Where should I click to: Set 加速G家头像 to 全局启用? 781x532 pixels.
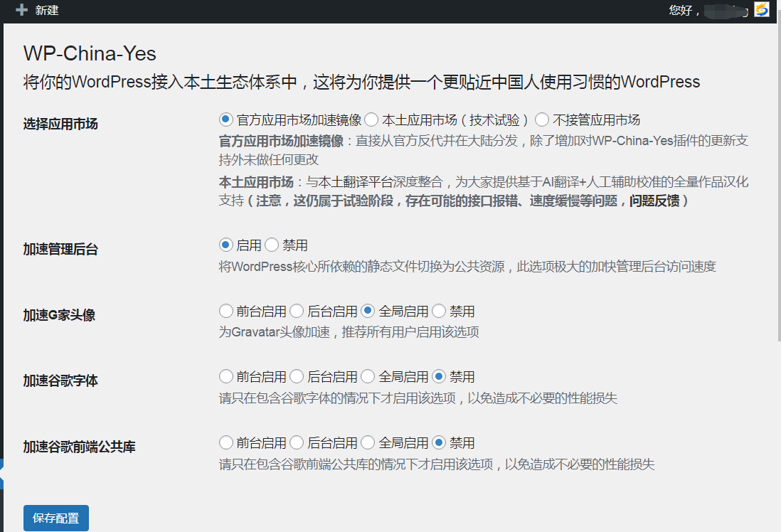[x=368, y=311]
